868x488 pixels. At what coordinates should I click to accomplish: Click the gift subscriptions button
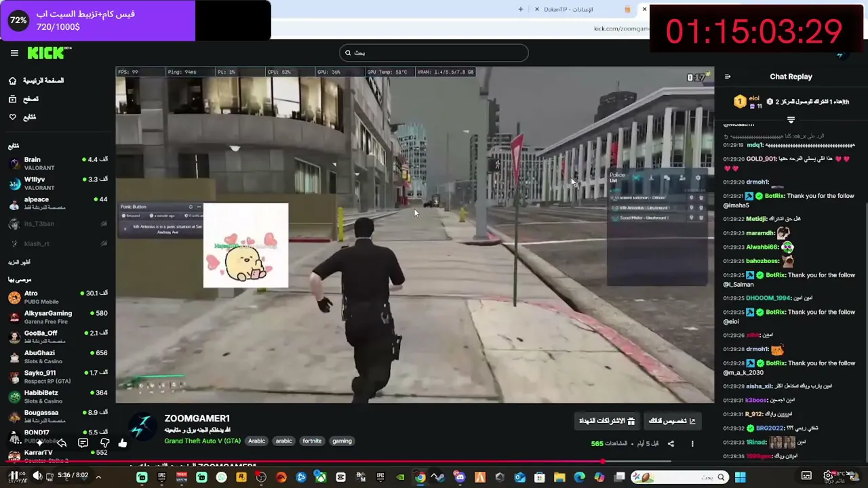[606, 421]
